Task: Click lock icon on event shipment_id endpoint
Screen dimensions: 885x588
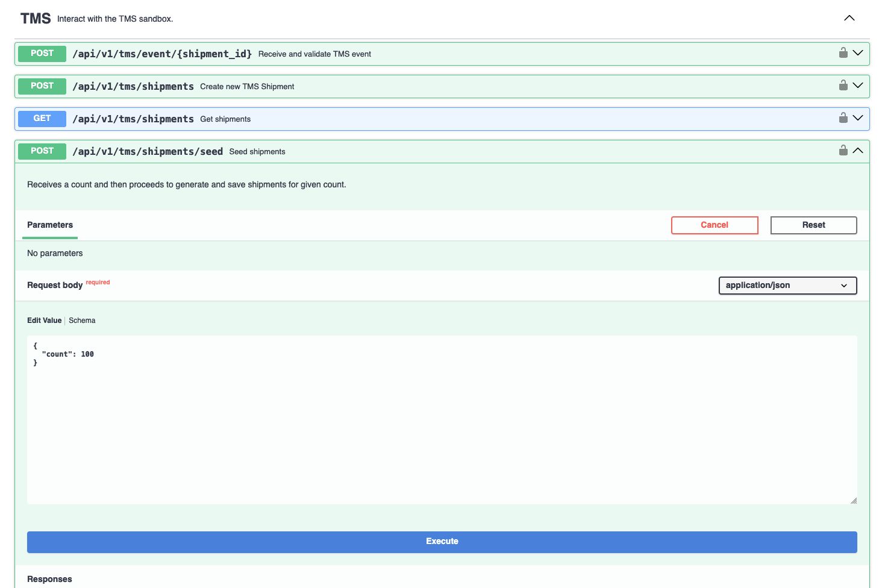Action: [843, 53]
